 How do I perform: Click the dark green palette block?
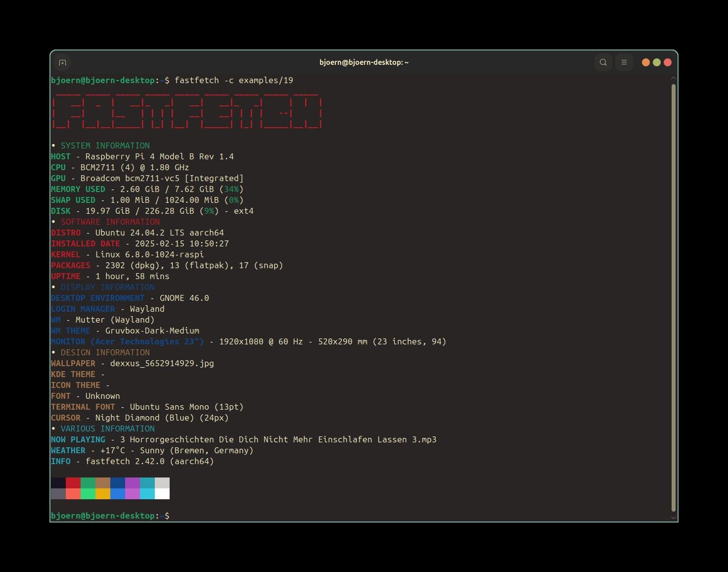click(88, 483)
